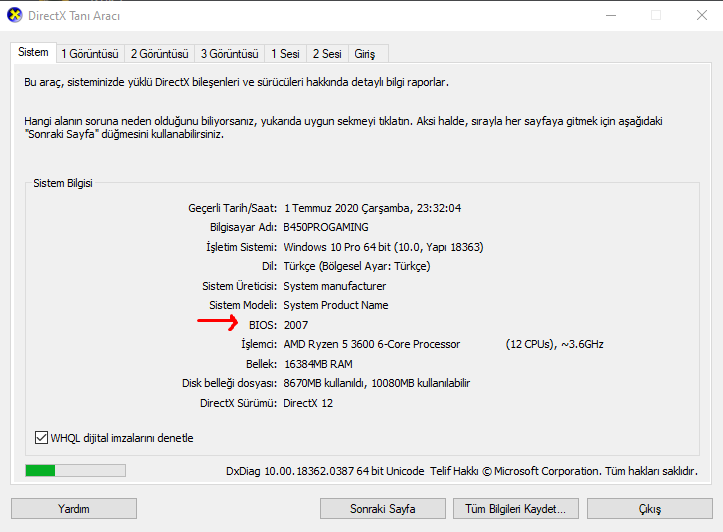723x532 pixels.
Task: Select the date 1 Temmuz 2020 Çarşamba
Action: (348, 208)
